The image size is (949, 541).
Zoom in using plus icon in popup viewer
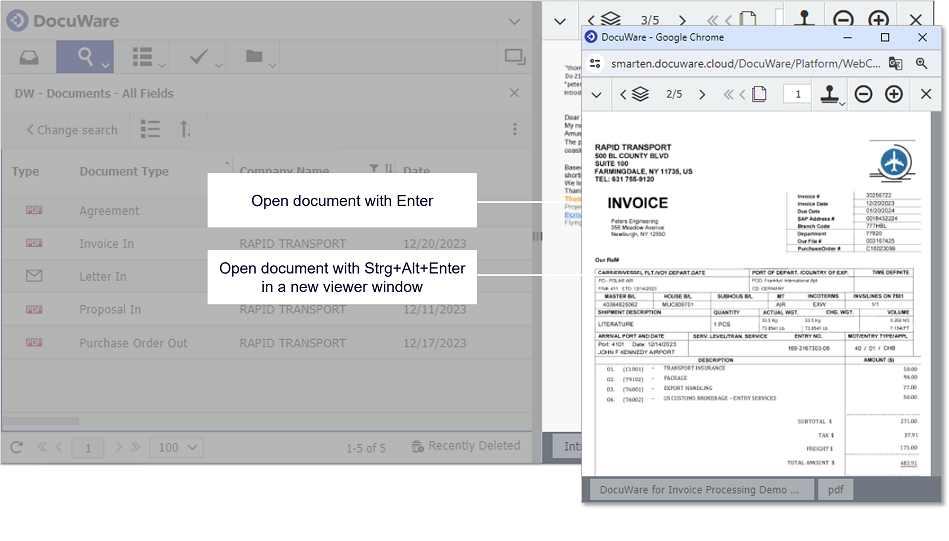coord(894,94)
